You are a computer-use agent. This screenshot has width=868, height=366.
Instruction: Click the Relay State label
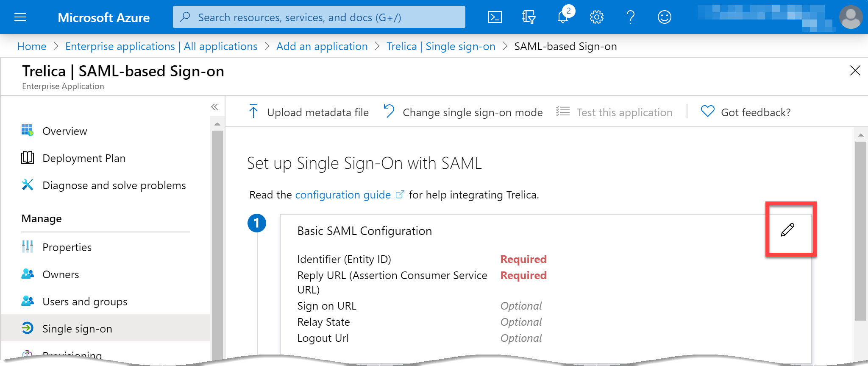tap(323, 322)
